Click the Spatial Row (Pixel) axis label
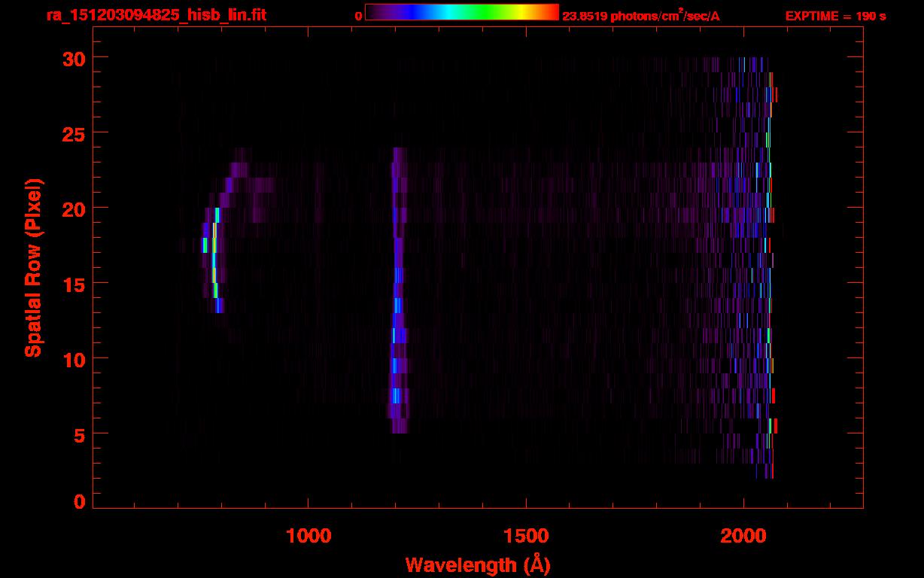Viewport: 924px width, 578px height. tap(33, 268)
